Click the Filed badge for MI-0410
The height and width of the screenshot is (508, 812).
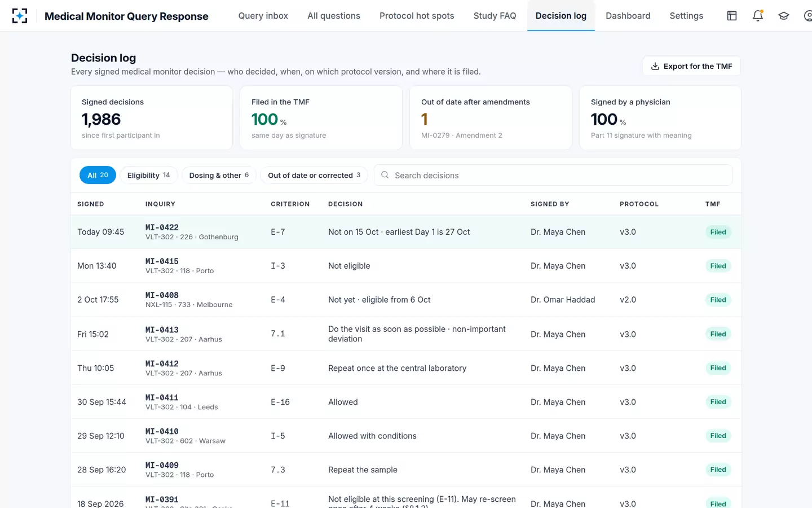(x=718, y=436)
